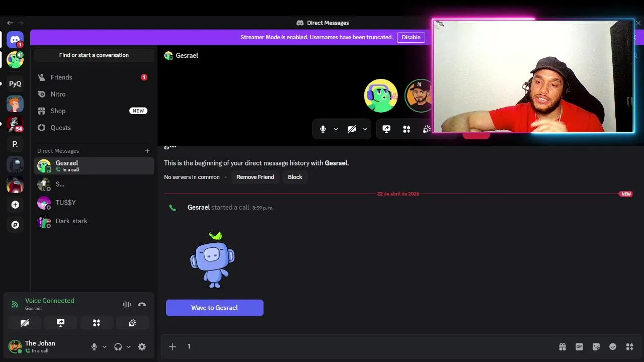Screen dimensions: 644x362
Task: Open microphone dropdown in call controls
Action: pyautogui.click(x=336, y=129)
